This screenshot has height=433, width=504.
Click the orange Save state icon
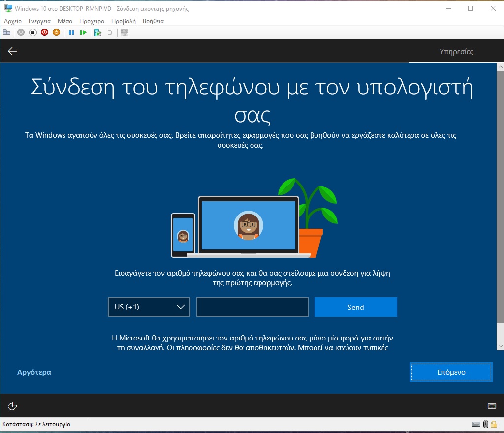click(x=56, y=32)
